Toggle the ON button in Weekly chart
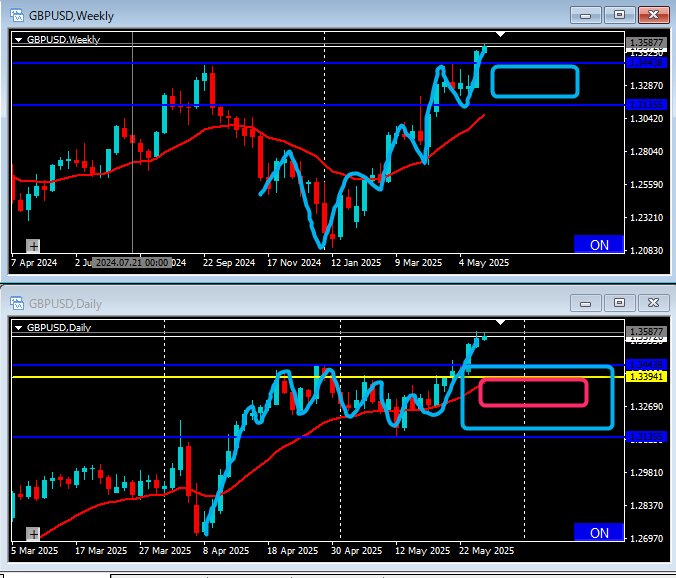The height and width of the screenshot is (578, 676). 599,244
